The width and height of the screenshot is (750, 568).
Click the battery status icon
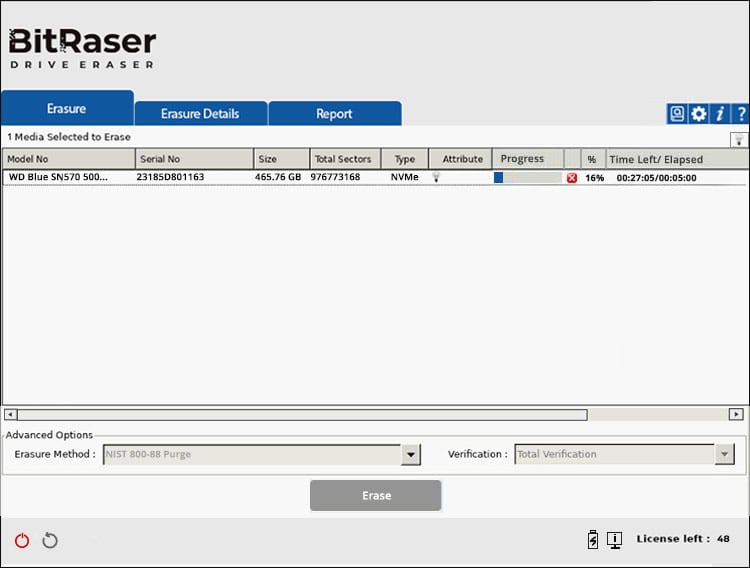click(x=593, y=539)
